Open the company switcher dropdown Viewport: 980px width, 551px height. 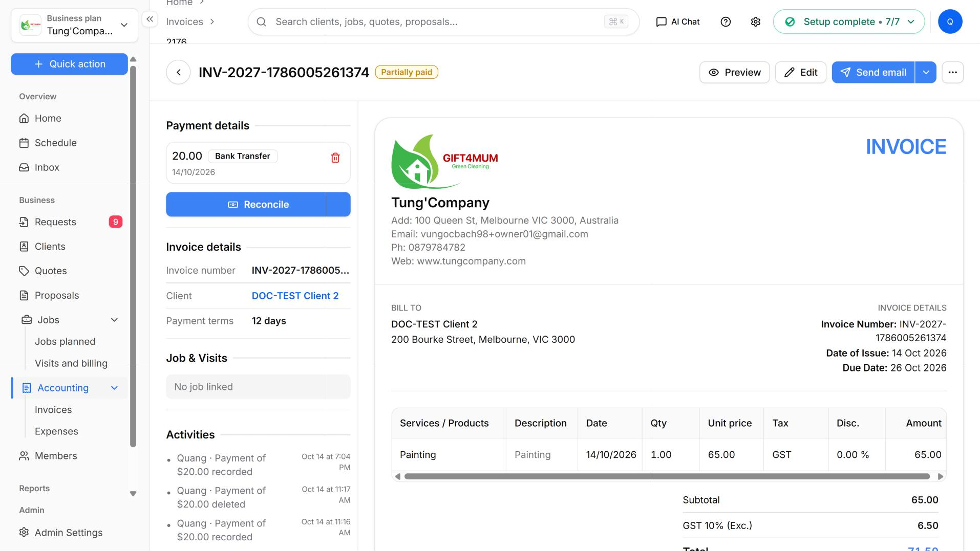(74, 25)
